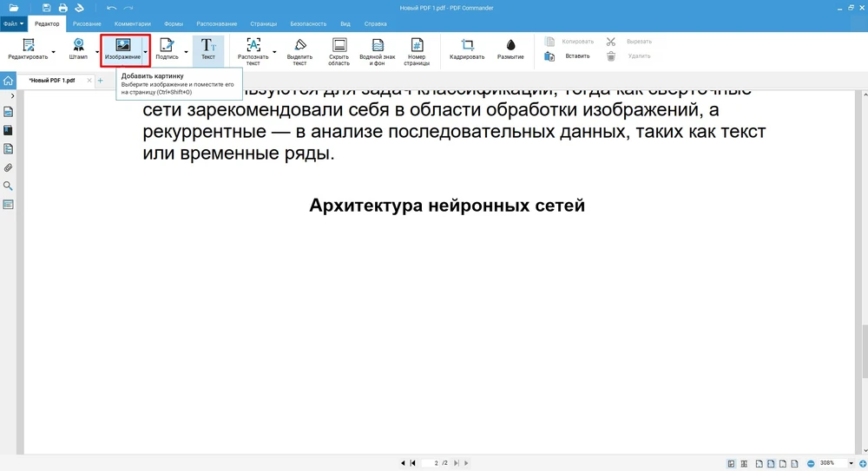Open the Файл menu
Image resolution: width=868 pixels, height=471 pixels.
[x=13, y=23]
